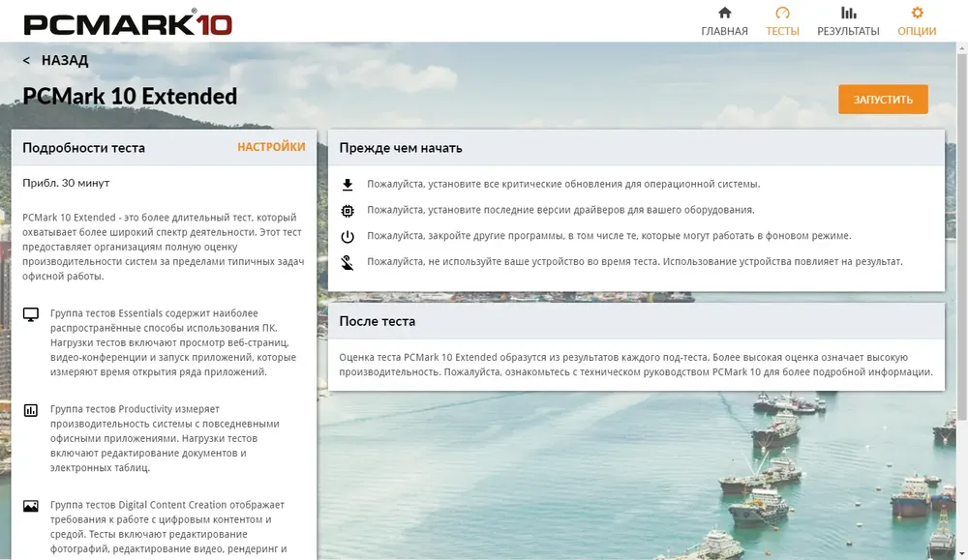Click the Essentials test group description

pyautogui.click(x=173, y=342)
